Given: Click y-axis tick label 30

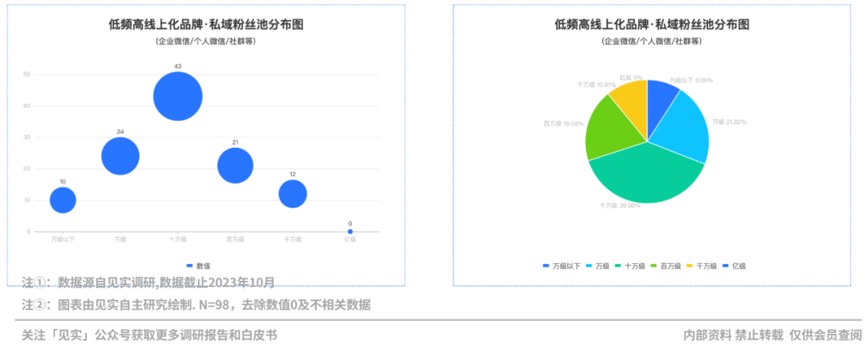Looking at the screenshot, I should tap(27, 137).
